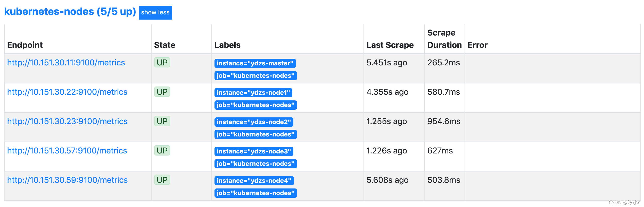Select the instance="ydzs-node1" label badge
The image size is (644, 207).
click(253, 93)
